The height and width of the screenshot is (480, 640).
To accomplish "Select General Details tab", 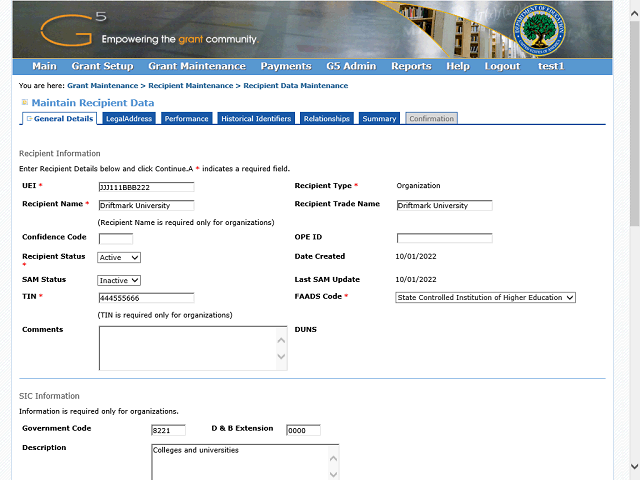I will coord(60,118).
